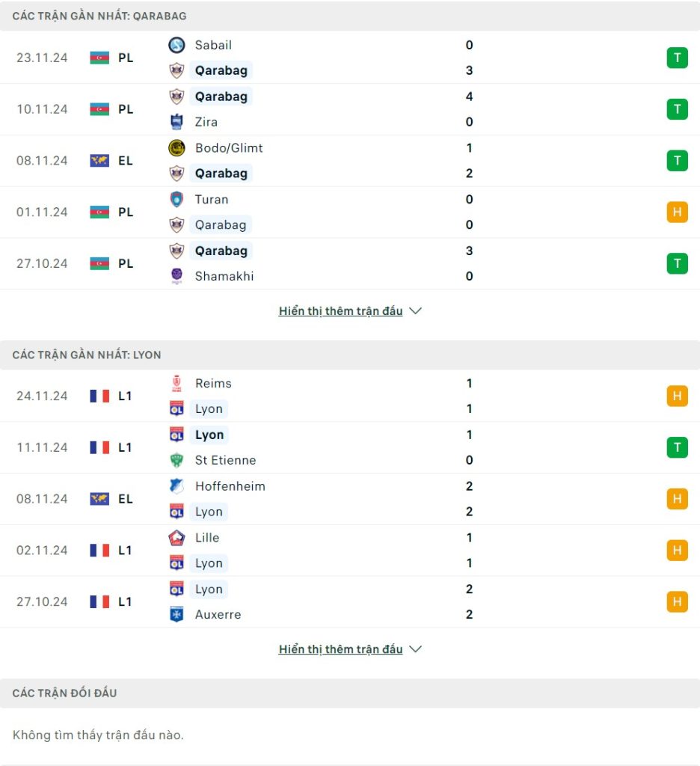Click the orange H badge for Turan match
The width and height of the screenshot is (700, 766).
677,212
